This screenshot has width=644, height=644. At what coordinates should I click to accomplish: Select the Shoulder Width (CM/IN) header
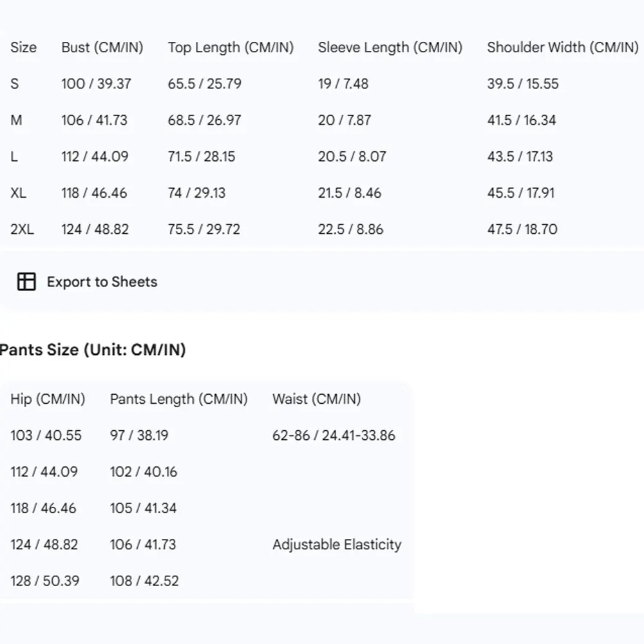pos(562,47)
